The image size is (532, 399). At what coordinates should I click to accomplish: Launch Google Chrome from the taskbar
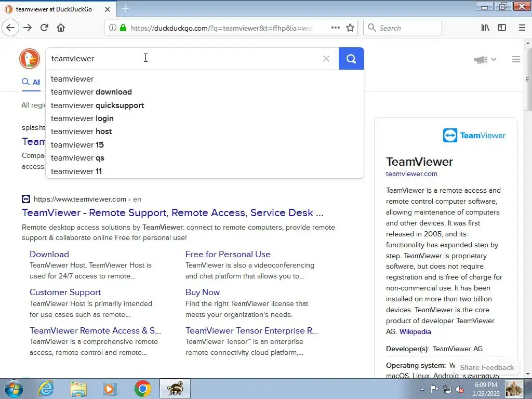(142, 389)
